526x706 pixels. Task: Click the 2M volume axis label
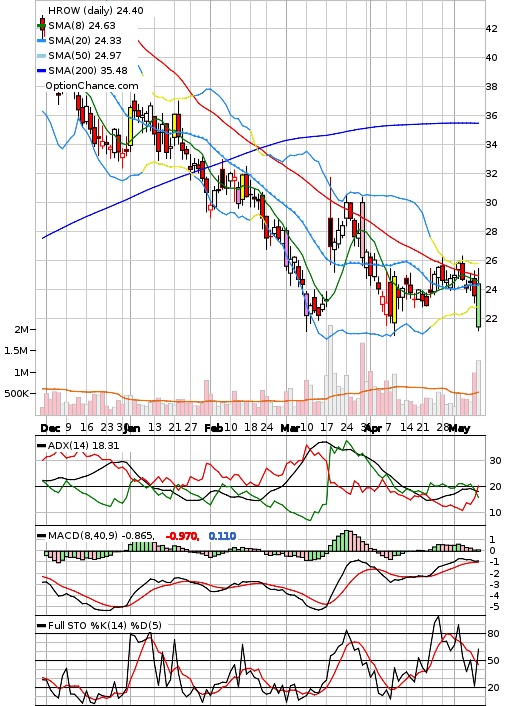[21, 330]
